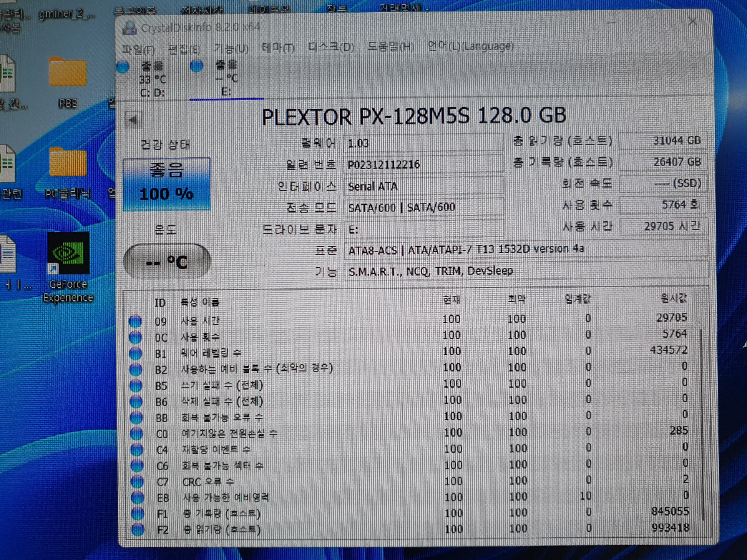
Task: Click the transfer mode field SATA/600 | SATA/600
Action: pos(424,207)
